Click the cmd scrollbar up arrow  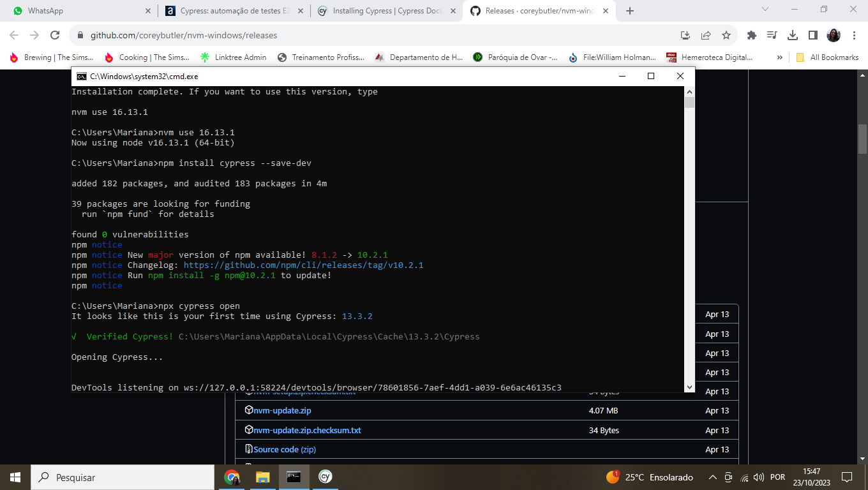(689, 91)
